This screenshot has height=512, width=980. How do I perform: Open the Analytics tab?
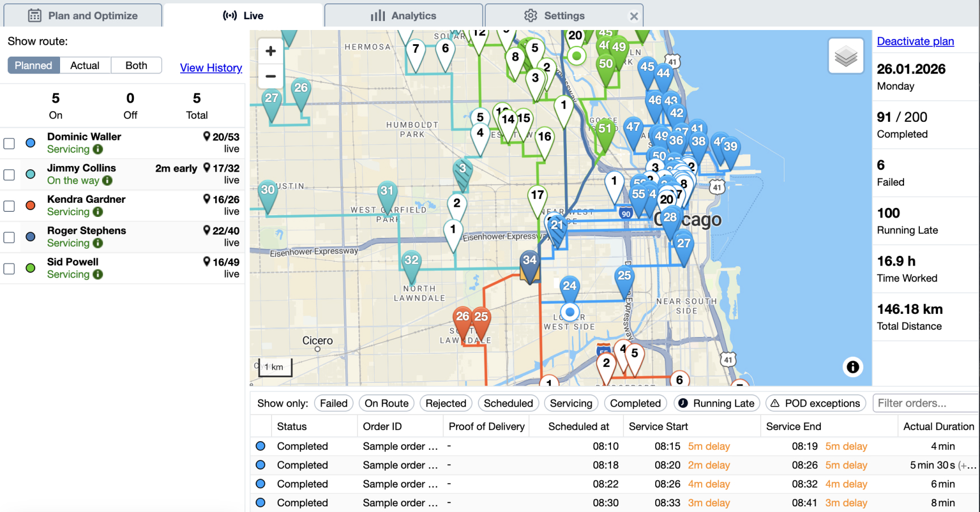(x=404, y=16)
